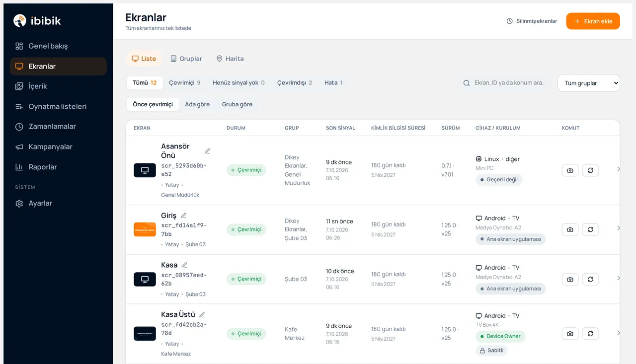Open Genel bakış in the sidebar
This screenshot has width=636, height=364.
coord(58,46)
